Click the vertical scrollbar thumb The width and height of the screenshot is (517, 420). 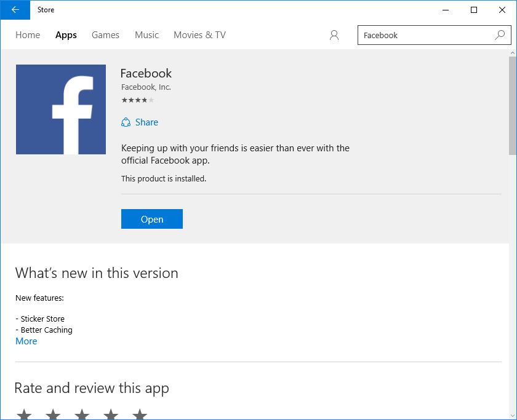coord(513,105)
